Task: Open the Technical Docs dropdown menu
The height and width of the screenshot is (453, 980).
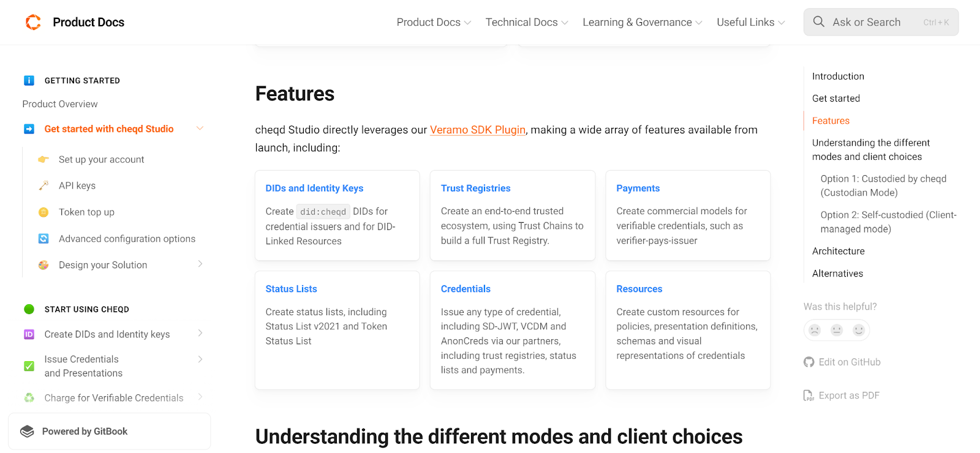Action: 527,23
